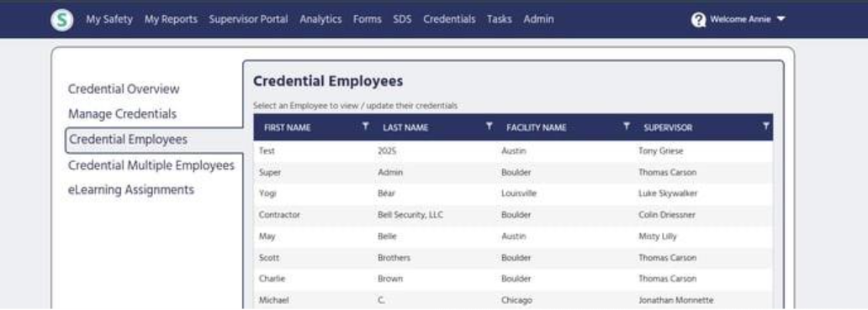
Task: Open the SDS menu
Action: click(x=402, y=19)
